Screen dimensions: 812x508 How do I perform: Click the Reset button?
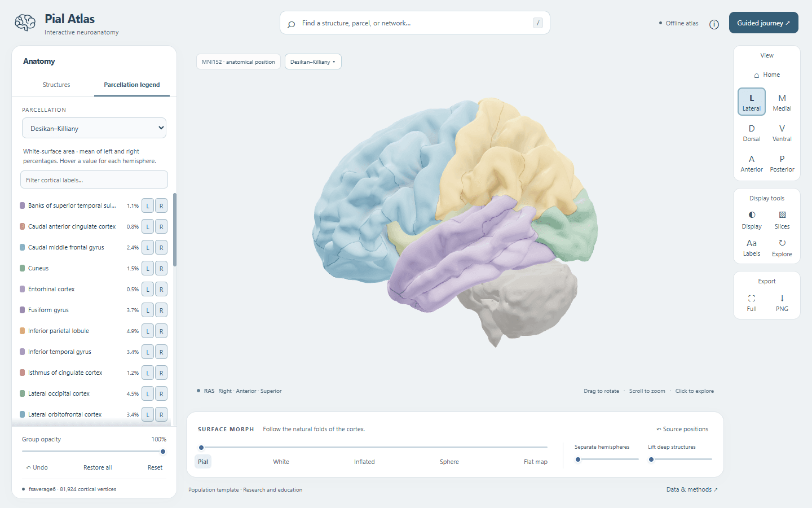pyautogui.click(x=155, y=467)
